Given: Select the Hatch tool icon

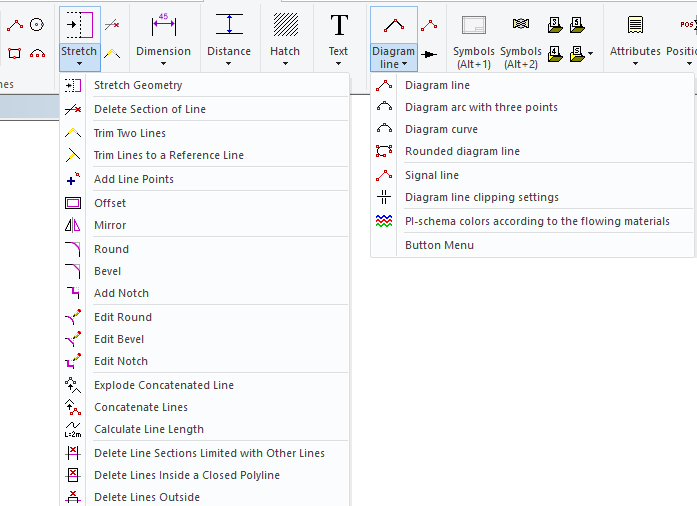Looking at the screenshot, I should coord(285,24).
